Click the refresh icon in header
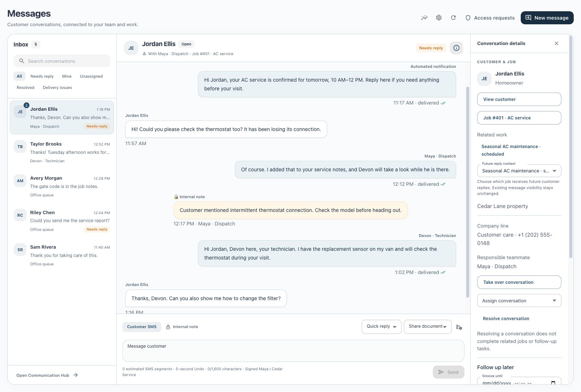581x392 pixels. click(x=453, y=18)
